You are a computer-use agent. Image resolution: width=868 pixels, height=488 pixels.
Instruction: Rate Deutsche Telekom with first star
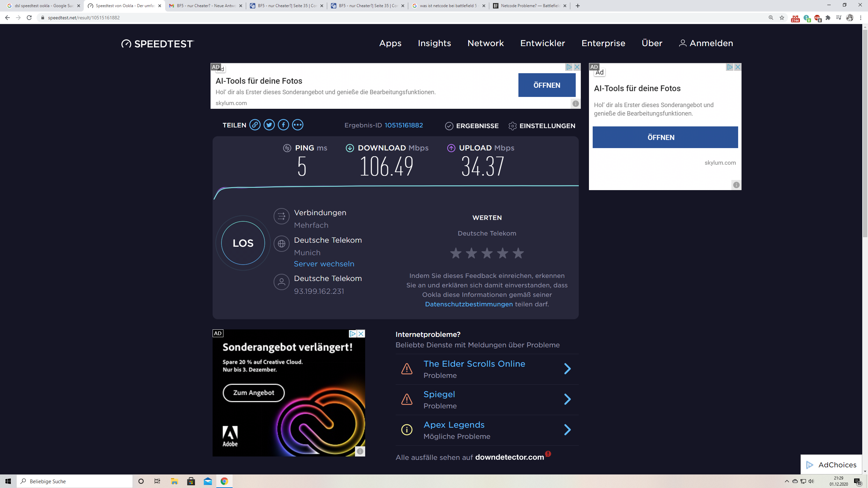tap(456, 253)
